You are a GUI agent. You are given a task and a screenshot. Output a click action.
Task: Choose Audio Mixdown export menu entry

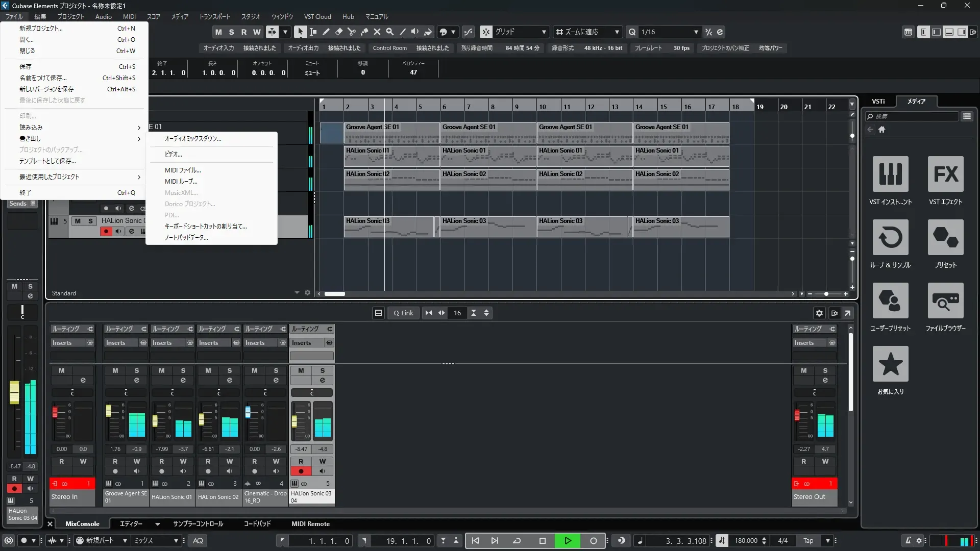[193, 138]
